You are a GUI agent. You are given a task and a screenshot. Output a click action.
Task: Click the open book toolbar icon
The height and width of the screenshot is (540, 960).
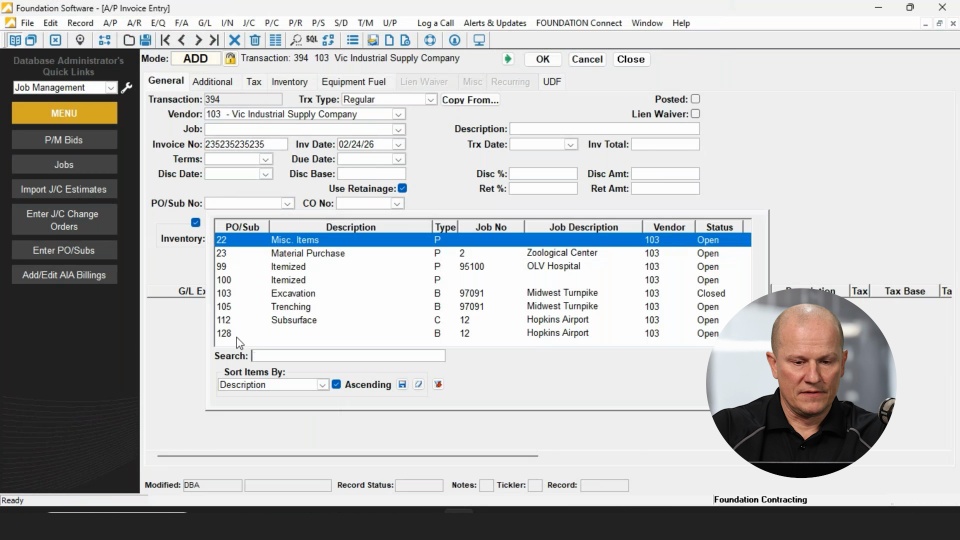[x=15, y=40]
